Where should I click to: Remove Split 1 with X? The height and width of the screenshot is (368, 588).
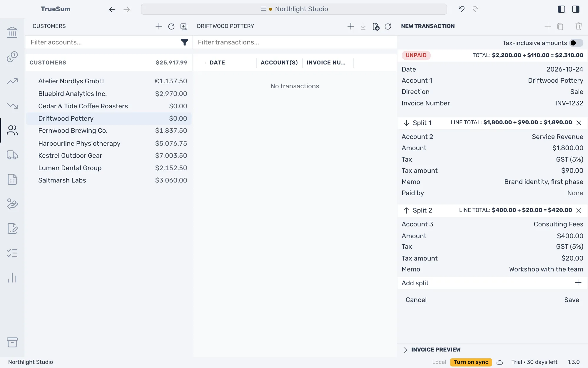pos(579,123)
